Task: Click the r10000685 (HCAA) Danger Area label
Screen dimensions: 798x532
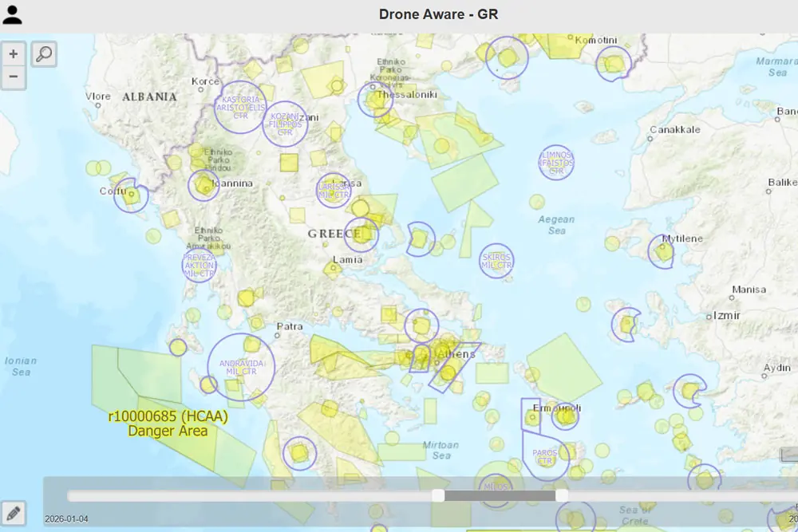Action: click(168, 424)
